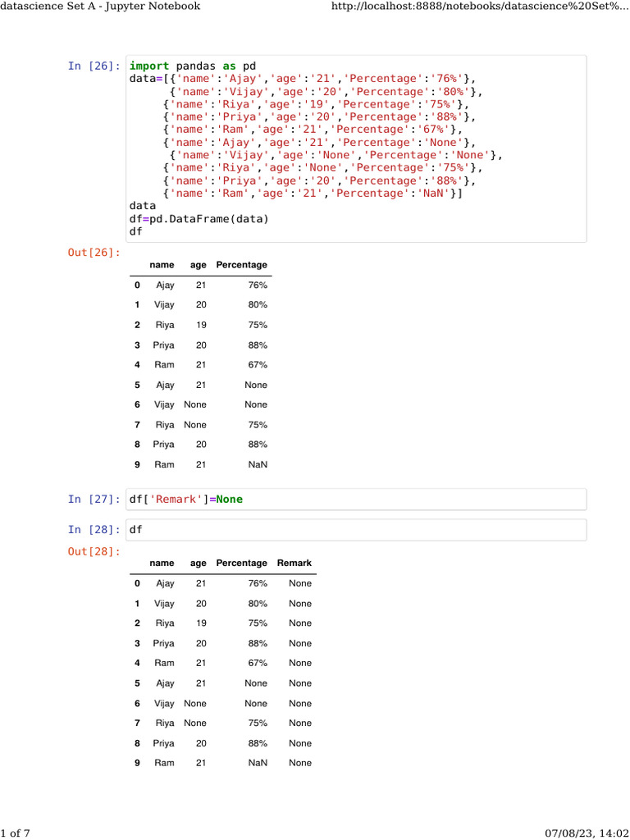Click the 'df=pd.DataFrame(data)' code line
This screenshot has width=630, height=840.
pos(199,218)
